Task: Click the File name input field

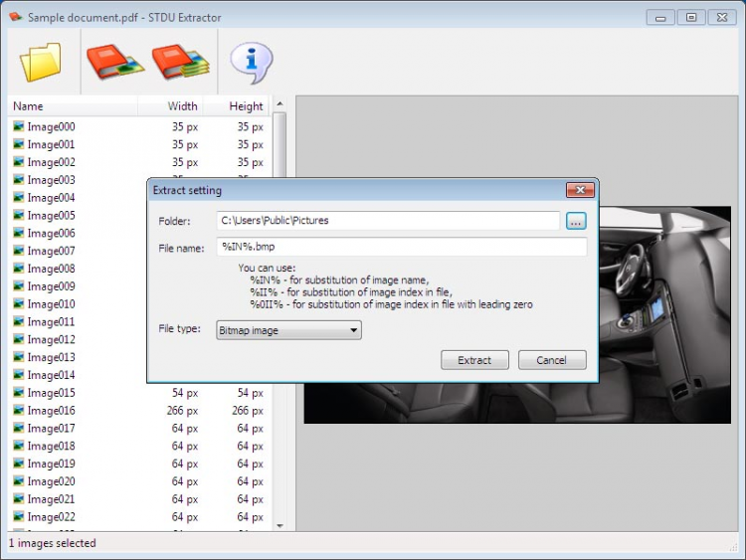Action: point(402,247)
